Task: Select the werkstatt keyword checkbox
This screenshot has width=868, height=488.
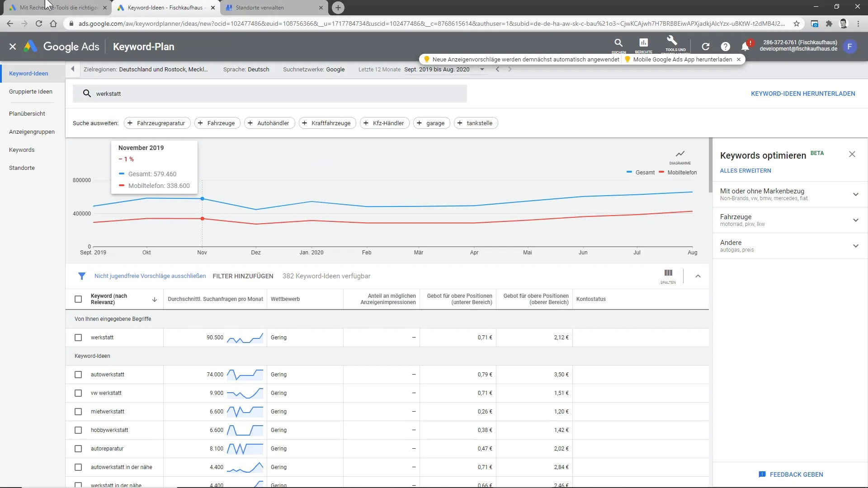Action: [78, 338]
